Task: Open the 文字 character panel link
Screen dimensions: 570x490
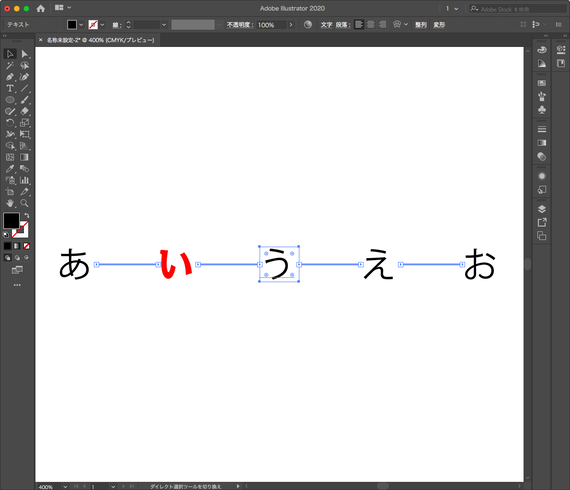Action: tap(326, 25)
